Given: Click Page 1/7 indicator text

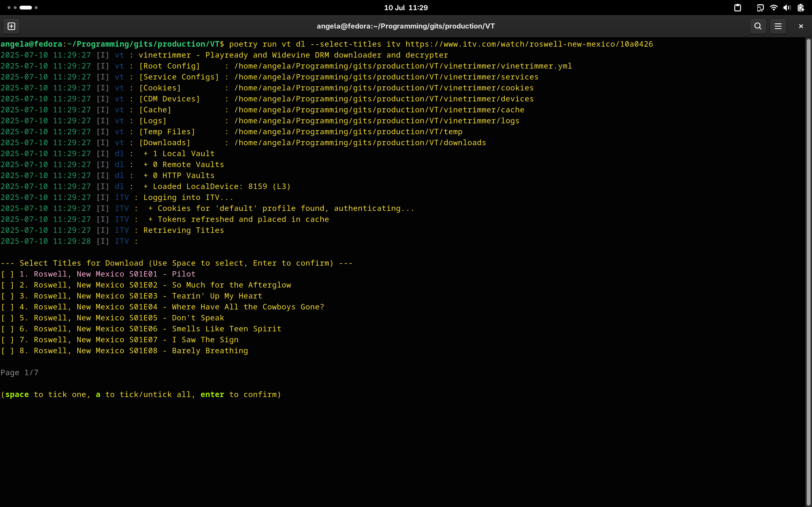Looking at the screenshot, I should [19, 372].
